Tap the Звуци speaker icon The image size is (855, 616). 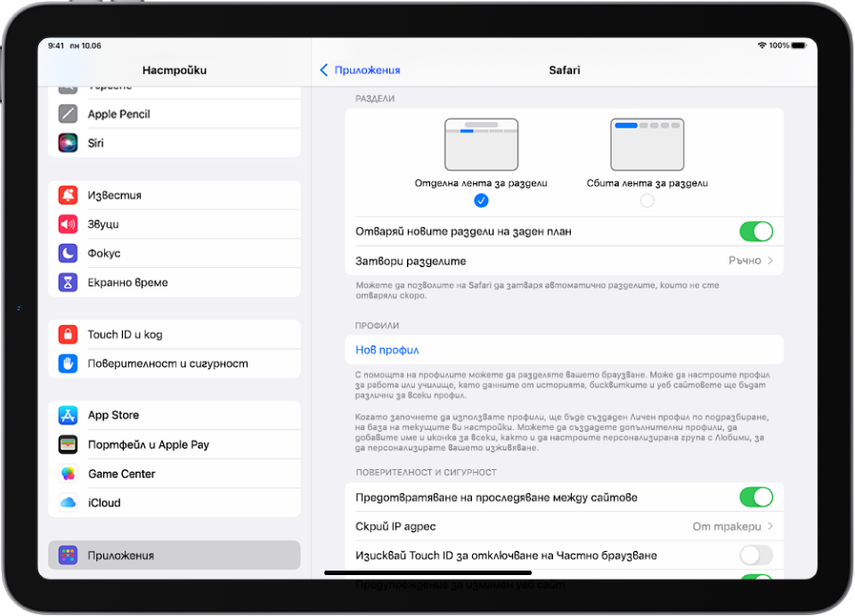[x=68, y=224]
